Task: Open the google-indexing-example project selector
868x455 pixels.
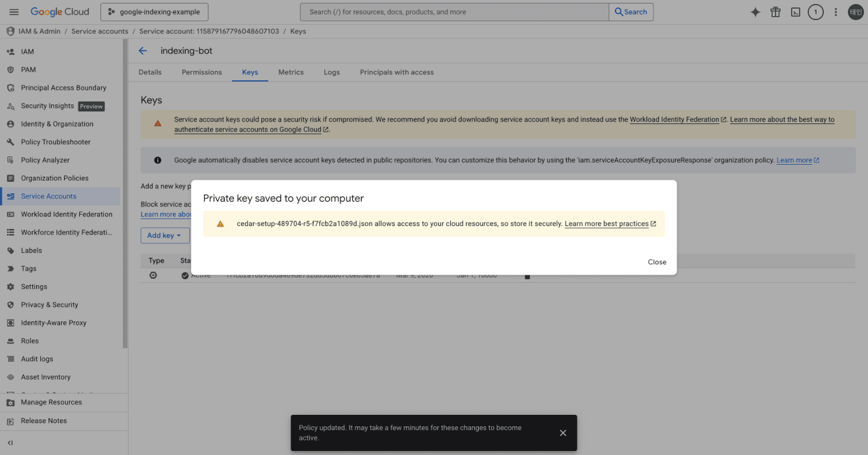Action: 154,12
